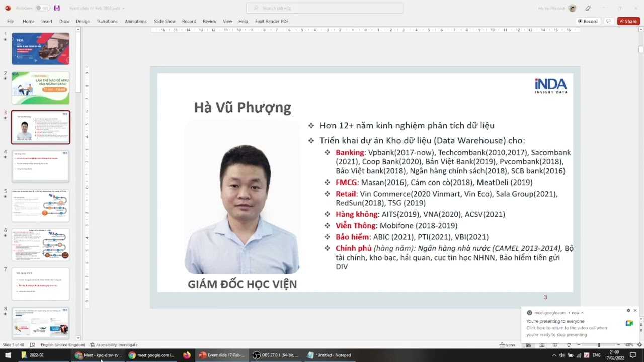Select slide 8 thumbnail

point(40,322)
